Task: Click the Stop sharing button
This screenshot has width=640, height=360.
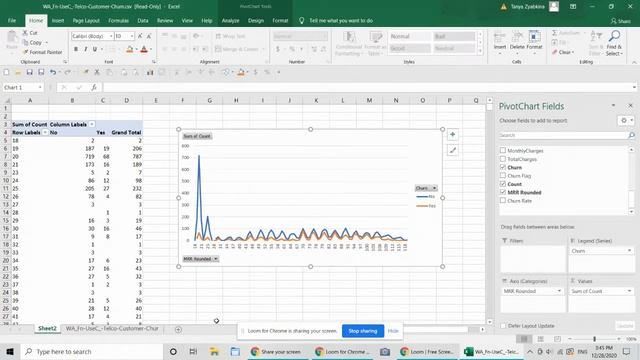Action: 363,331
